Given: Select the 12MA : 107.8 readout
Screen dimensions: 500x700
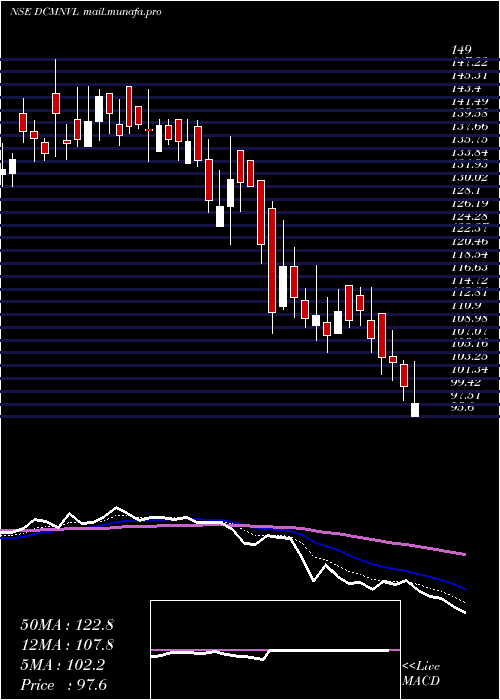Looking at the screenshot, I should pos(67,645).
